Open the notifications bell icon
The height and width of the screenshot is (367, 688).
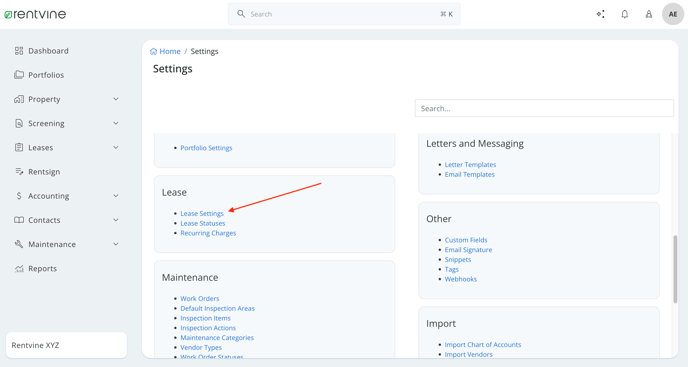624,14
